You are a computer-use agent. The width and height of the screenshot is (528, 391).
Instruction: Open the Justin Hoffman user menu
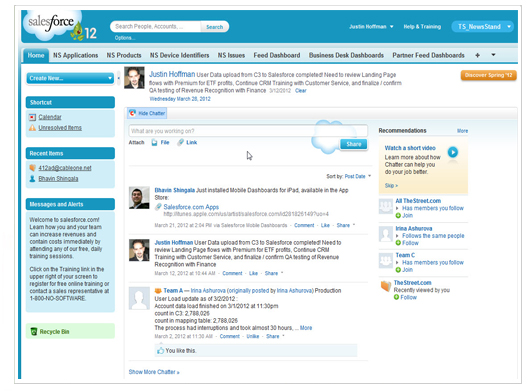click(371, 27)
